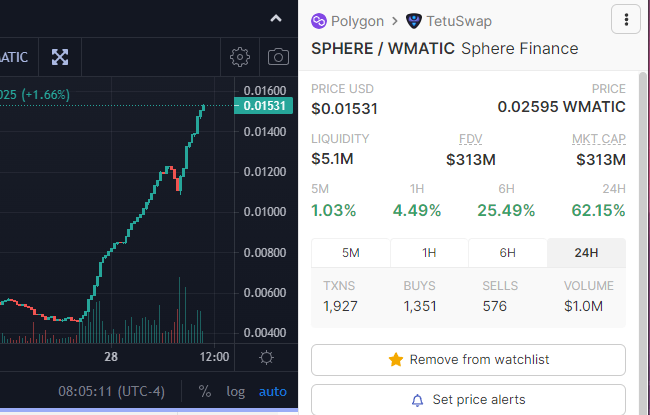Image resolution: width=650 pixels, height=415 pixels.
Task: Collapse chart panel with up chevron
Action: [276, 18]
